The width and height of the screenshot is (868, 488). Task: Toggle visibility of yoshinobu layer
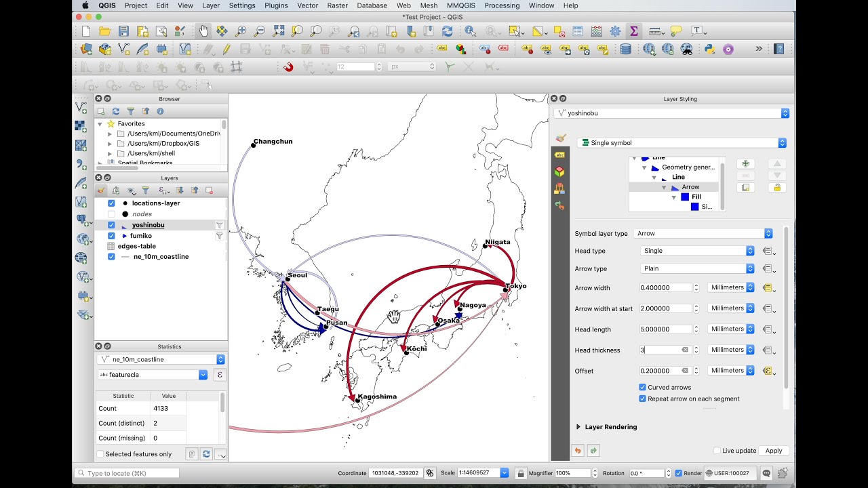click(x=111, y=225)
